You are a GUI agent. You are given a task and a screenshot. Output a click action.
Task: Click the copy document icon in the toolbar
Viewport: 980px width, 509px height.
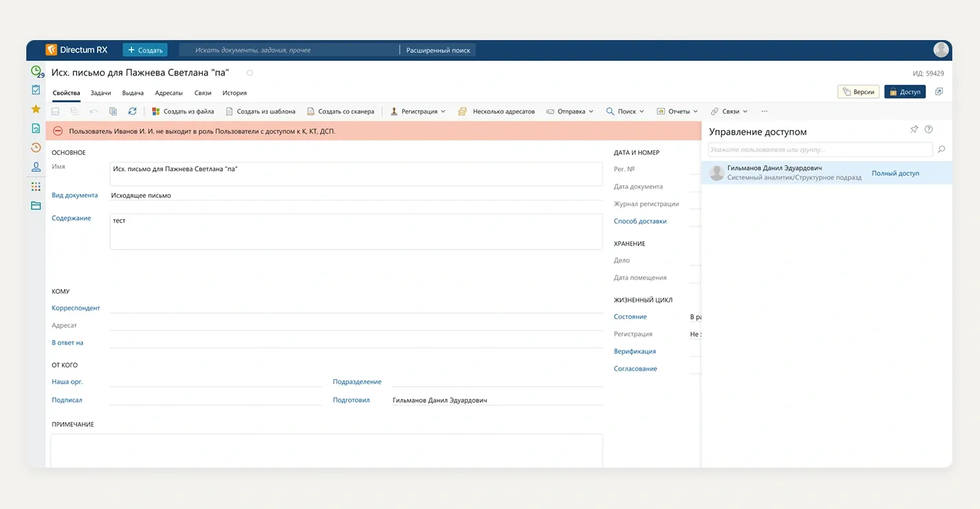113,111
